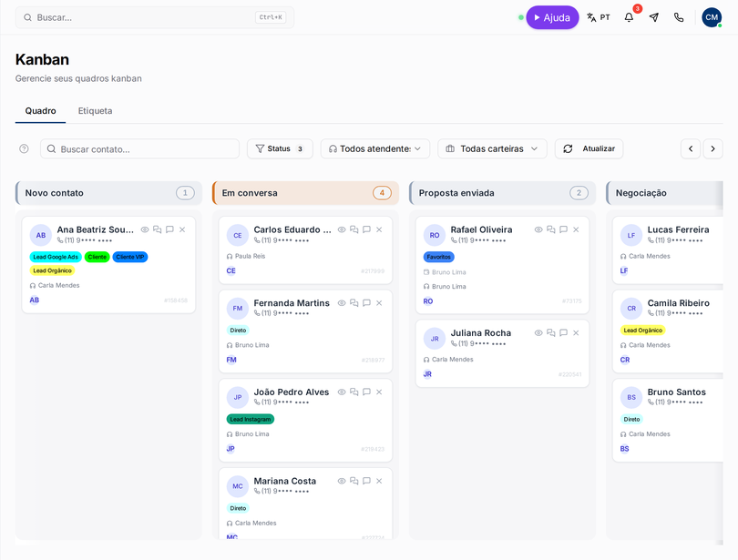738x560 pixels.
Task: Go to next columns with right arrow
Action: pyautogui.click(x=713, y=148)
